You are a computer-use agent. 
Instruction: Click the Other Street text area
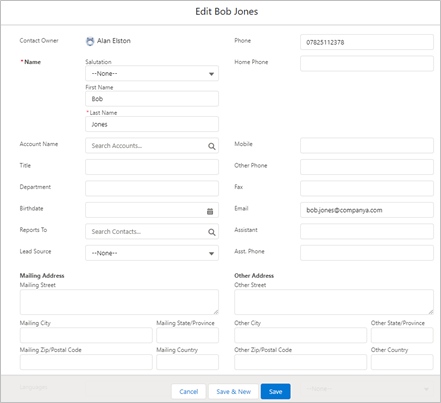coord(334,302)
